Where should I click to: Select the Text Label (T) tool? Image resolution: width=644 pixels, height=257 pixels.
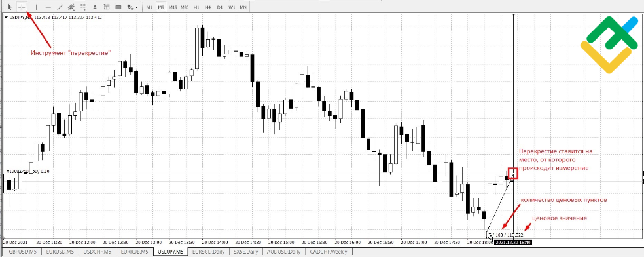coord(107,7)
